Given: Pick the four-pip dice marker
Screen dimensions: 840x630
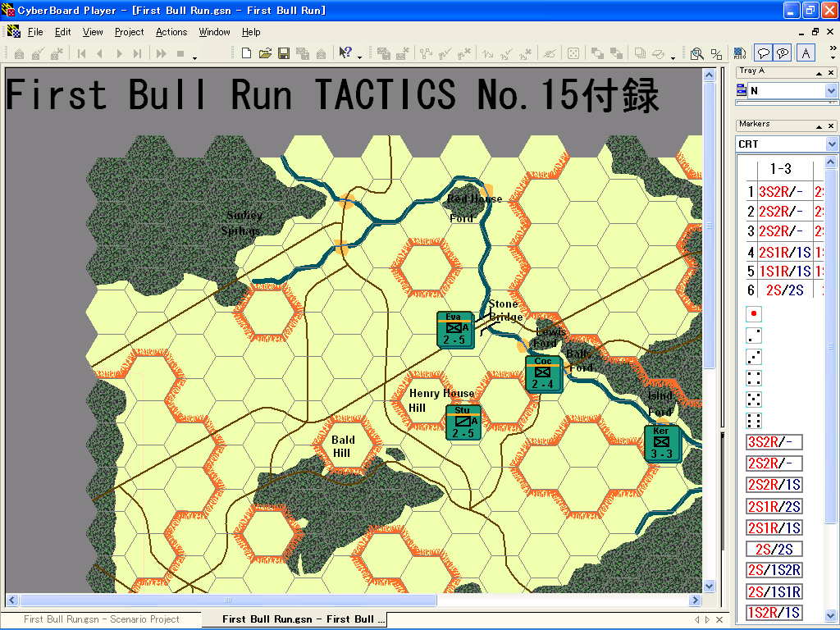Looking at the screenshot, I should pyautogui.click(x=754, y=378).
